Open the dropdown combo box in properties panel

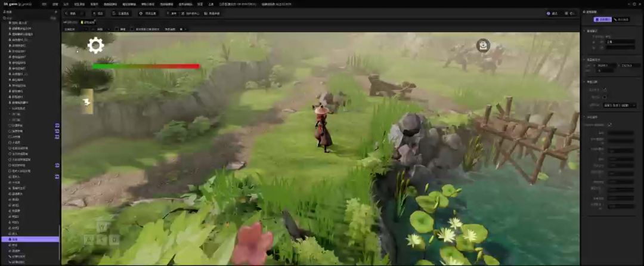click(620, 105)
